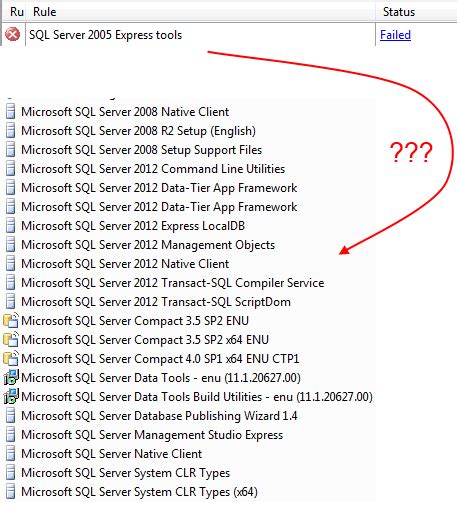The image size is (457, 507).
Task: Click icon for SQL Server 2012 Management Objects
Action: coord(11,244)
